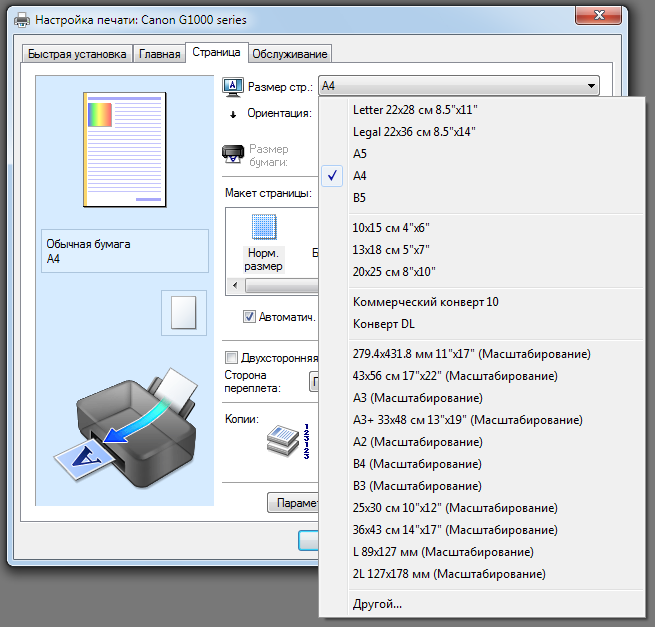Image resolution: width=655 pixels, height=627 pixels.
Task: Click the Обычная бумага A4 info box
Action: [x=125, y=251]
